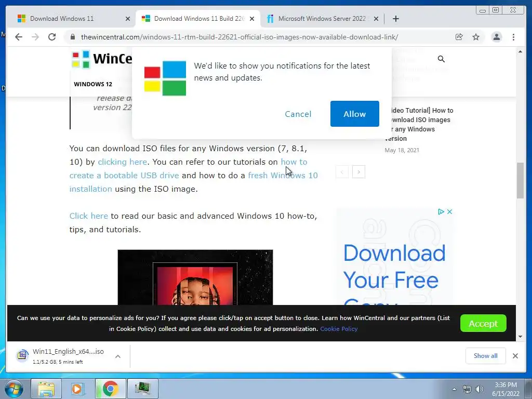Click the album art image thumbnail
Screen dimensions: 532x399
[195, 277]
